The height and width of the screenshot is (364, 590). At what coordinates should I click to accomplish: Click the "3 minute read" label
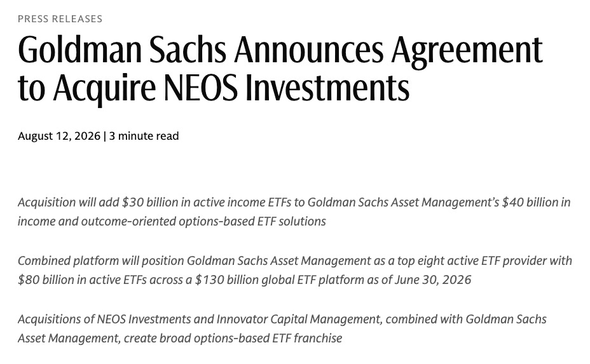(x=144, y=136)
